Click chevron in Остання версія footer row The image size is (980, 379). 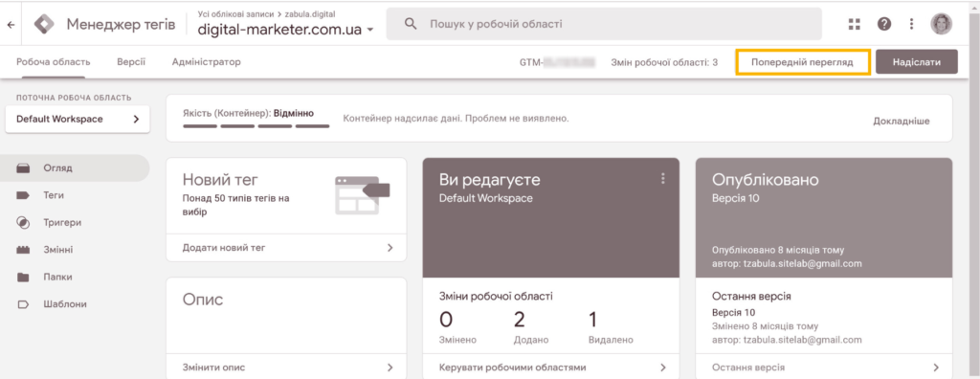coord(936,368)
